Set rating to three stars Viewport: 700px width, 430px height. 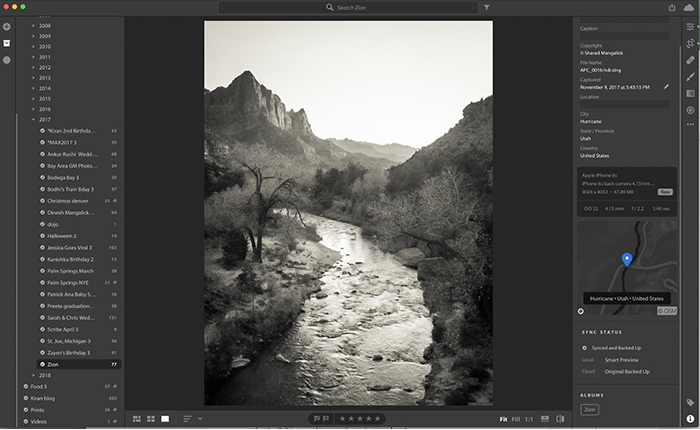360,419
